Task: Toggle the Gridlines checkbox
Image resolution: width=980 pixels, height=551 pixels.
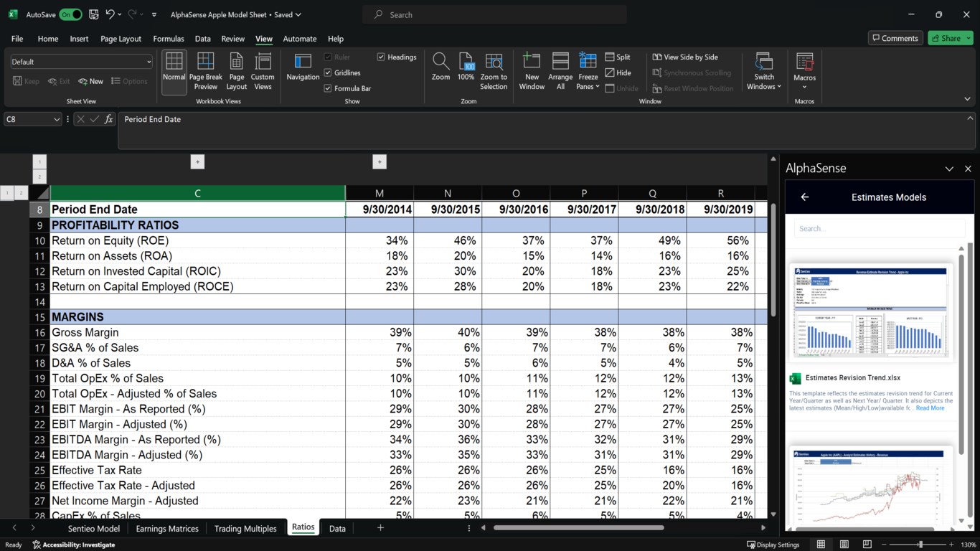Action: (327, 72)
